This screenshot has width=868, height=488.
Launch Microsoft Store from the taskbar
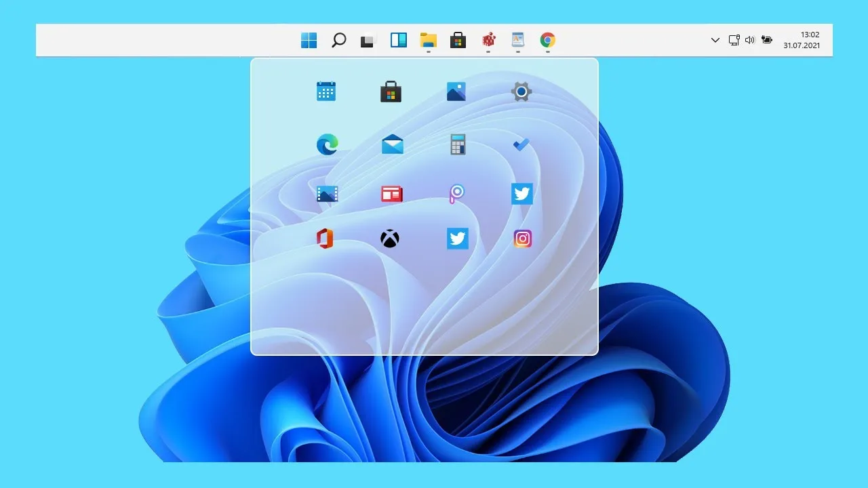click(x=458, y=41)
